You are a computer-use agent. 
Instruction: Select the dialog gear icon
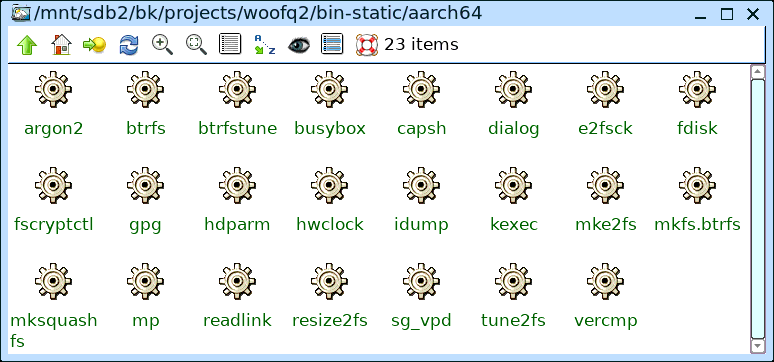513,89
